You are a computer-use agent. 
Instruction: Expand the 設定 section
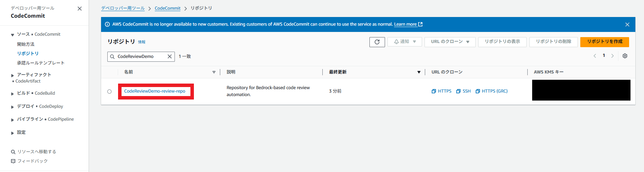pyautogui.click(x=12, y=133)
